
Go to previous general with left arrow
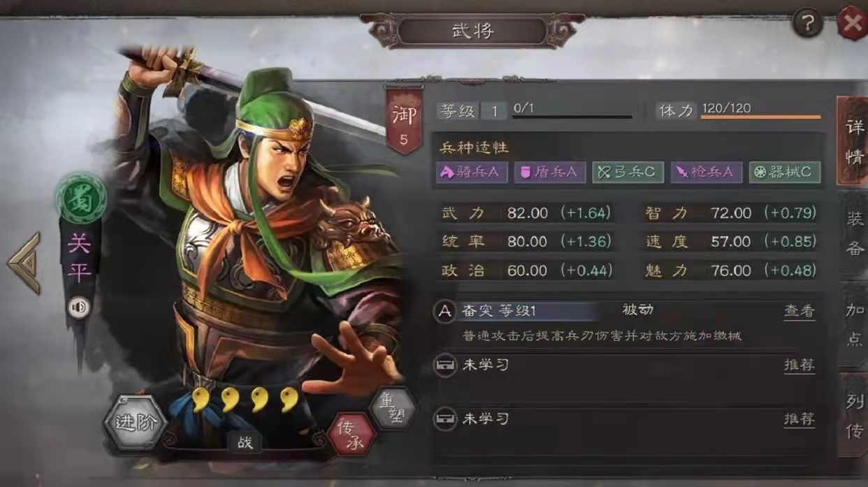pyautogui.click(x=25, y=263)
